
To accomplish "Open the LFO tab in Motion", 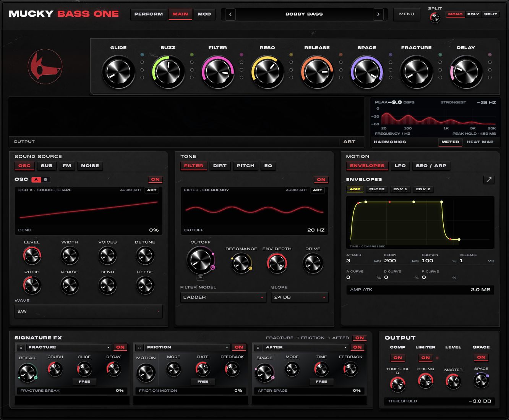I will [x=400, y=166].
